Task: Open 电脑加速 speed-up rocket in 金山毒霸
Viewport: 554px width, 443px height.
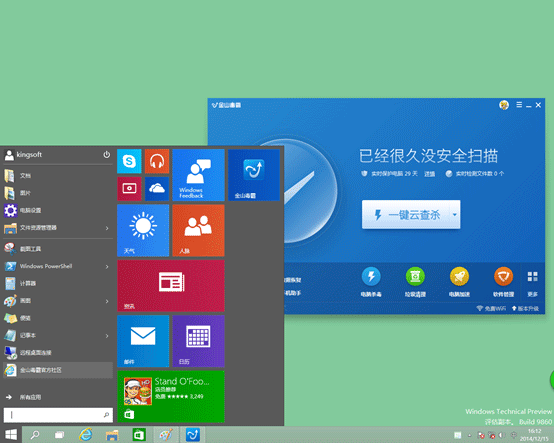Action: (x=459, y=282)
